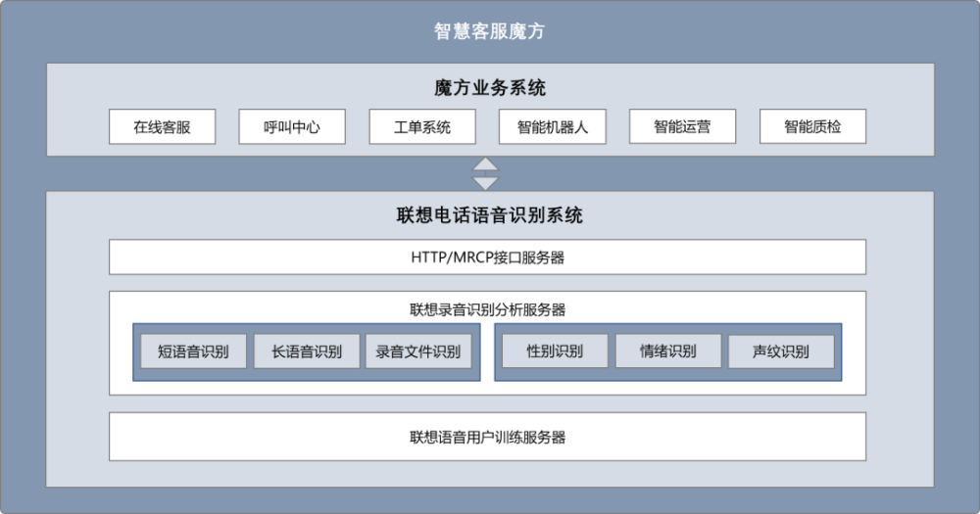Select the 在线客服 box
This screenshot has width=980, height=514.
(162, 126)
